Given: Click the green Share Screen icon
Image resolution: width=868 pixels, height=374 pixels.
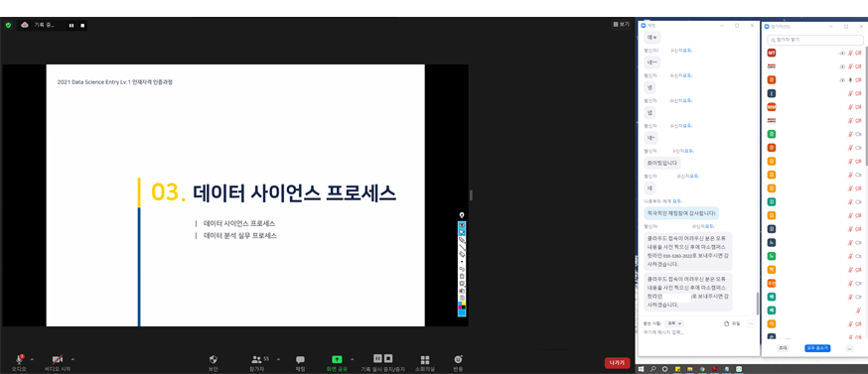Looking at the screenshot, I should pyautogui.click(x=337, y=359).
